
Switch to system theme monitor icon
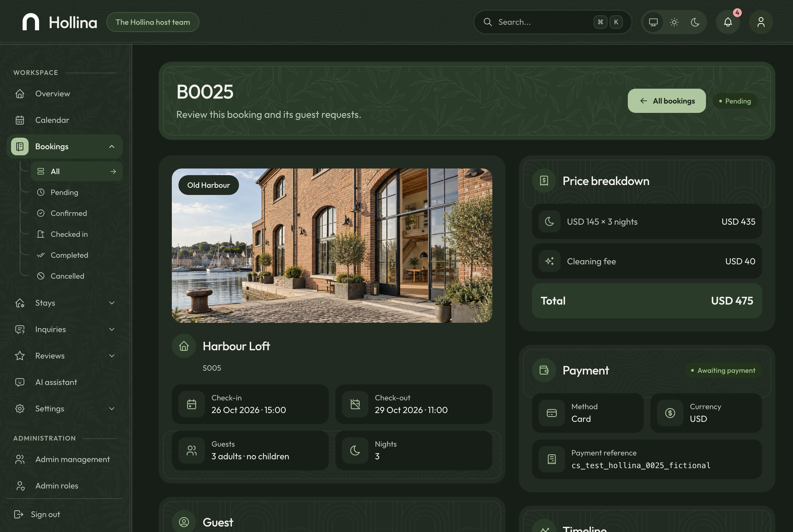[653, 22]
